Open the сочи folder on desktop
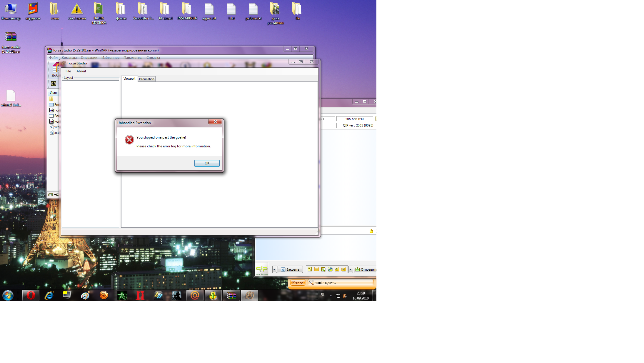The width and height of the screenshot is (644, 363). click(x=55, y=12)
